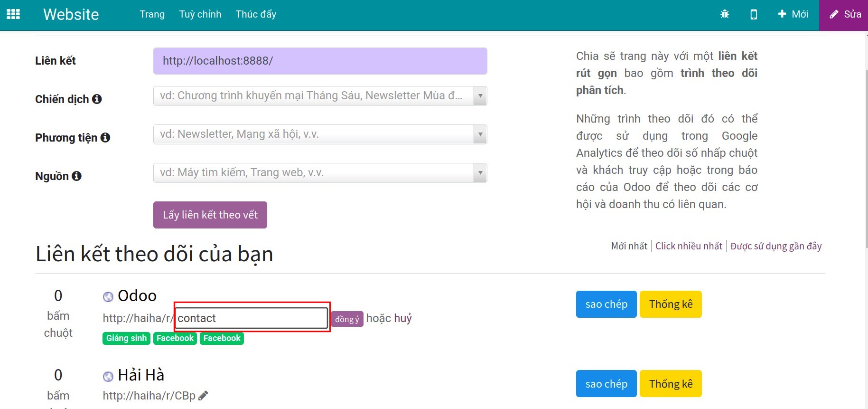Sort links by Click nhiều nhất
This screenshot has height=409, width=868.
[x=689, y=246]
